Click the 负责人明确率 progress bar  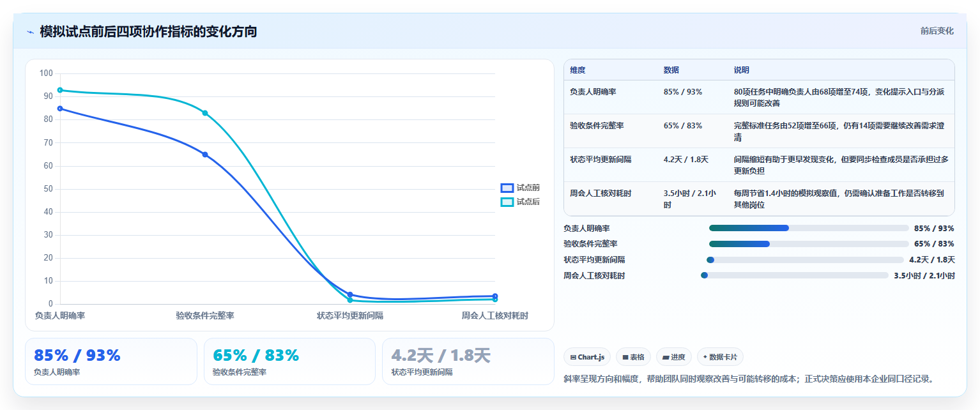[809, 228]
